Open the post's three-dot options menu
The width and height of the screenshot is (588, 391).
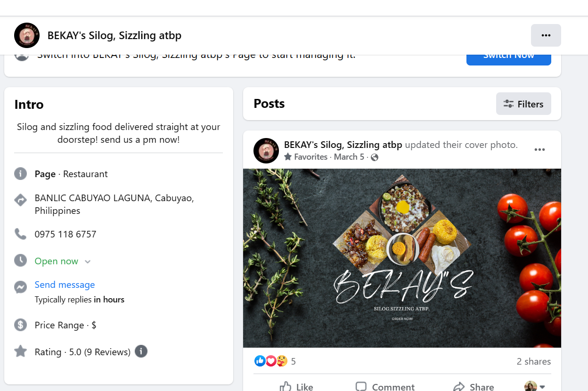click(539, 150)
